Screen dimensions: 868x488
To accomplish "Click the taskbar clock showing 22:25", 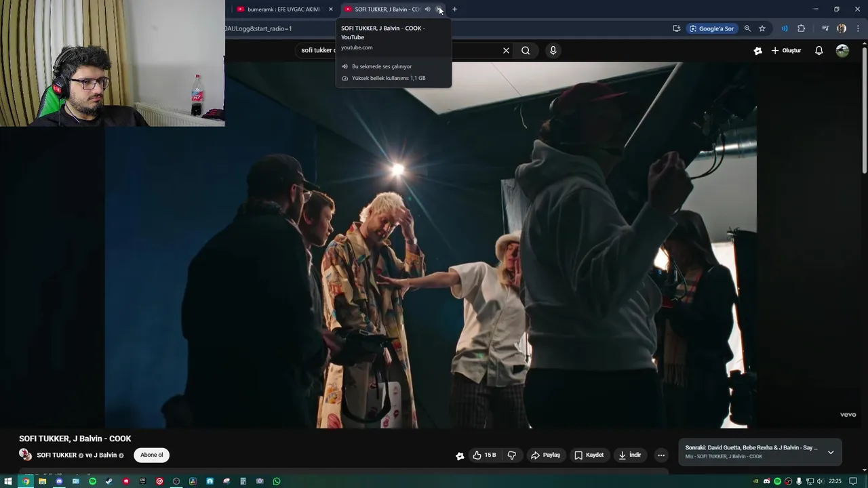I will click(835, 481).
